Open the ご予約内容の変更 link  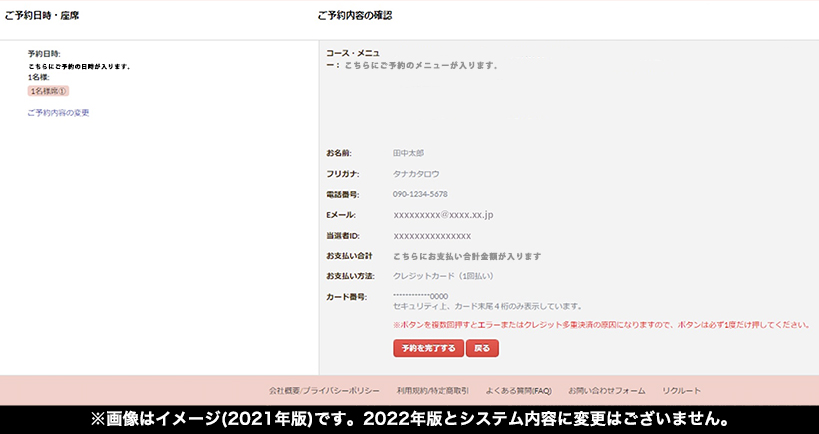58,113
